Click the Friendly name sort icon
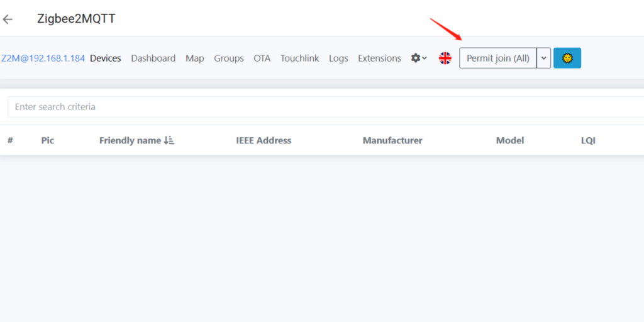The image size is (644, 322). click(x=169, y=140)
